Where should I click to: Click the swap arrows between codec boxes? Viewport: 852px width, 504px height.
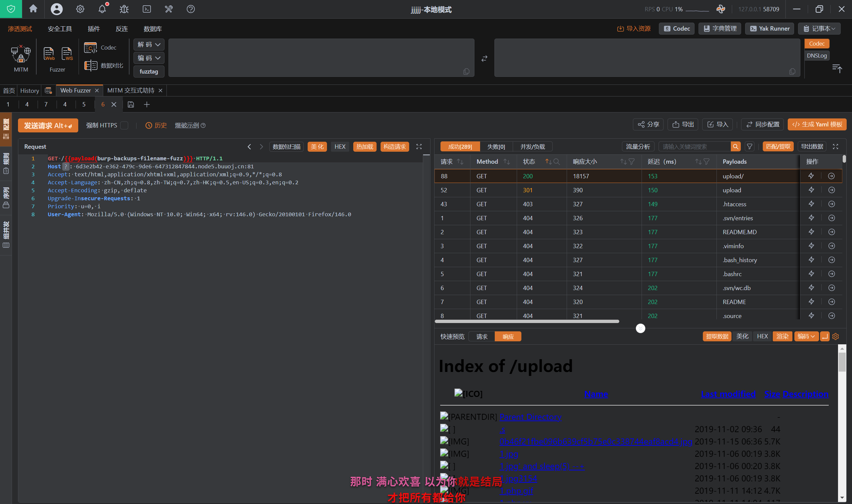(484, 59)
